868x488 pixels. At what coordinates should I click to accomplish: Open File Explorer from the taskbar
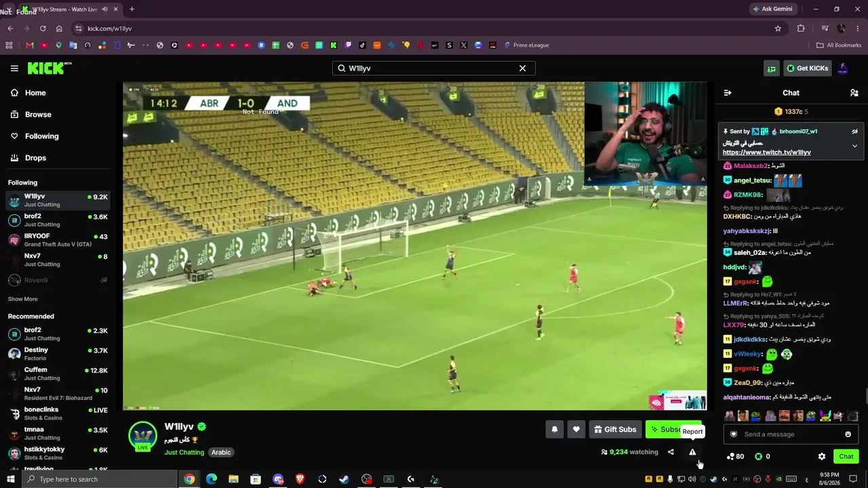(x=233, y=479)
